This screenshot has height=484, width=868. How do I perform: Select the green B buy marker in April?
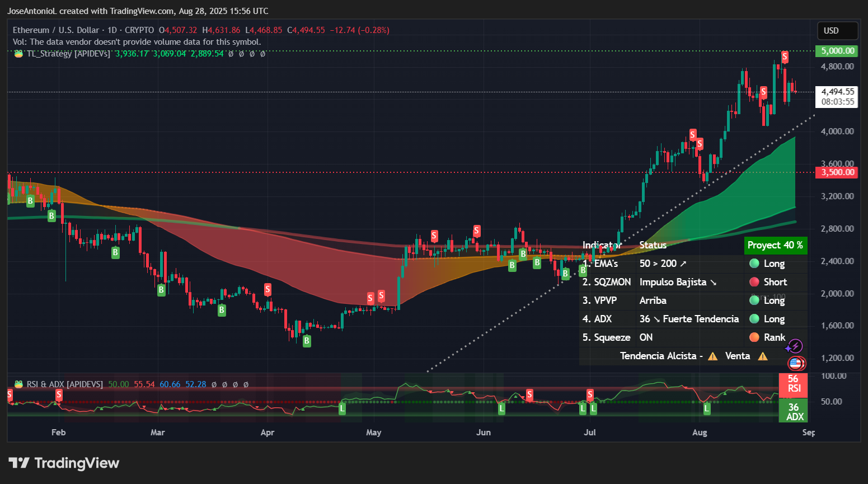[x=306, y=340]
